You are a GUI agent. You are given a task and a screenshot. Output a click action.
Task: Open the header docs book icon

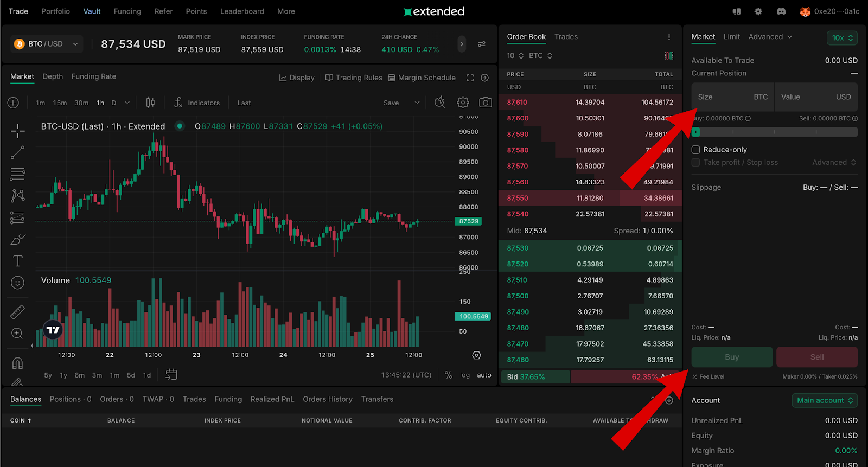tap(737, 11)
